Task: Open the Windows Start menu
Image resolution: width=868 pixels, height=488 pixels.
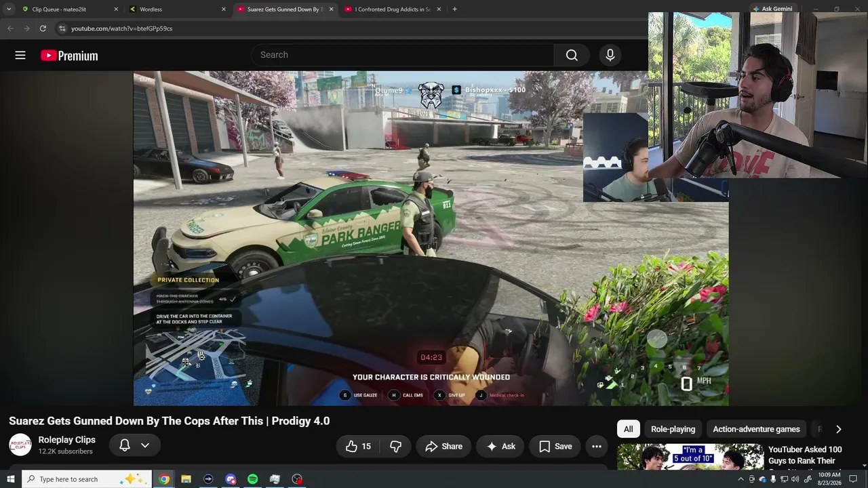Action: coord(10,479)
